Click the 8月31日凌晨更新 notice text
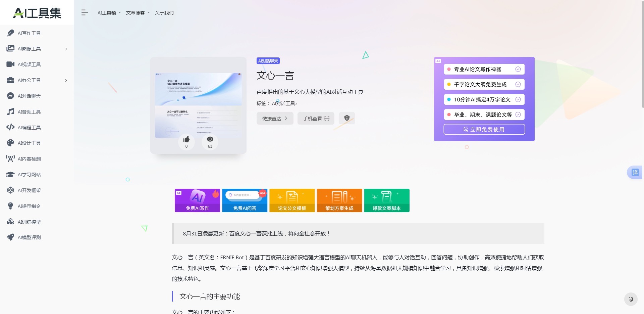 [x=257, y=233]
